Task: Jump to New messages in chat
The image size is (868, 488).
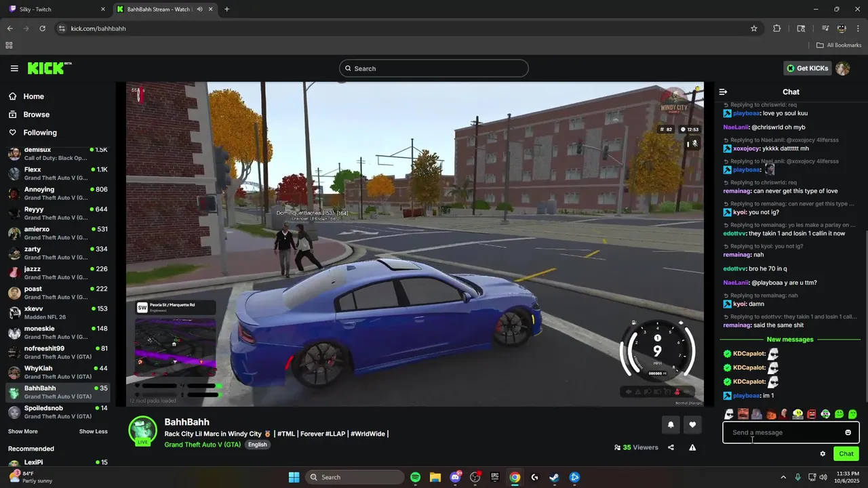Action: [789, 340]
